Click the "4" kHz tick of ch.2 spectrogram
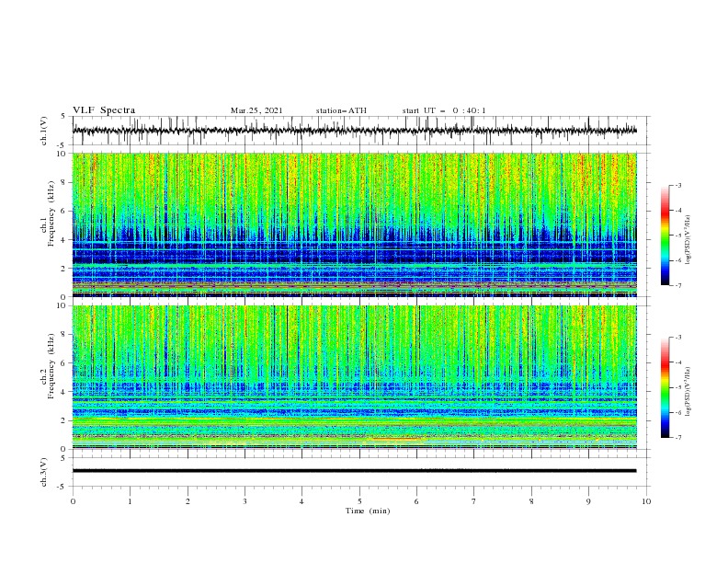Image resolution: width=728 pixels, height=563 pixels. [63, 392]
